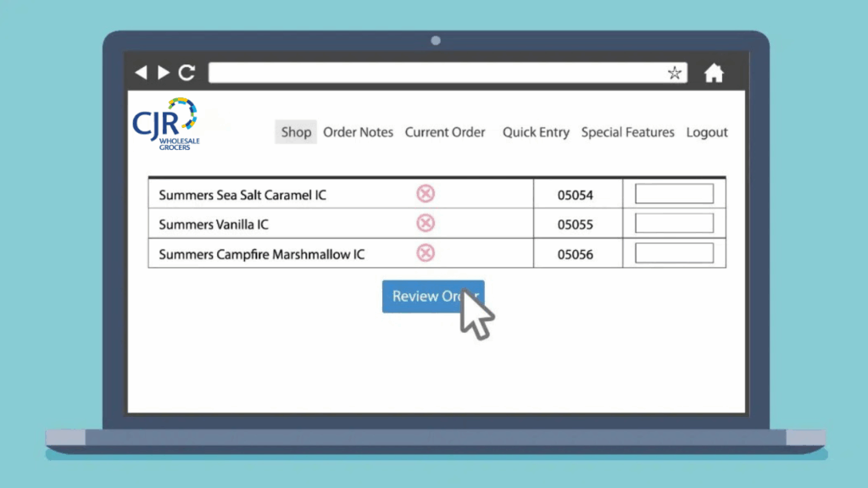Activate the quantity input for item 05056

[x=674, y=253]
